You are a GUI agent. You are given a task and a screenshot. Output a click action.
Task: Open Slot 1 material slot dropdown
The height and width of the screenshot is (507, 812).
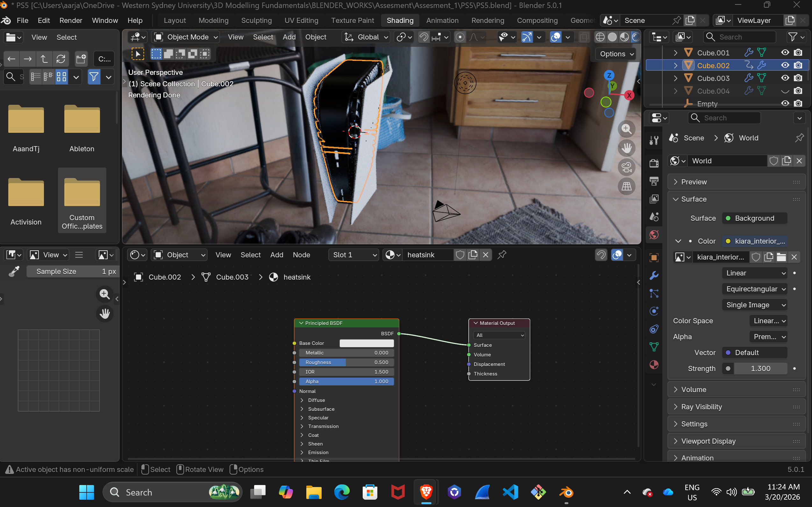coord(354,255)
